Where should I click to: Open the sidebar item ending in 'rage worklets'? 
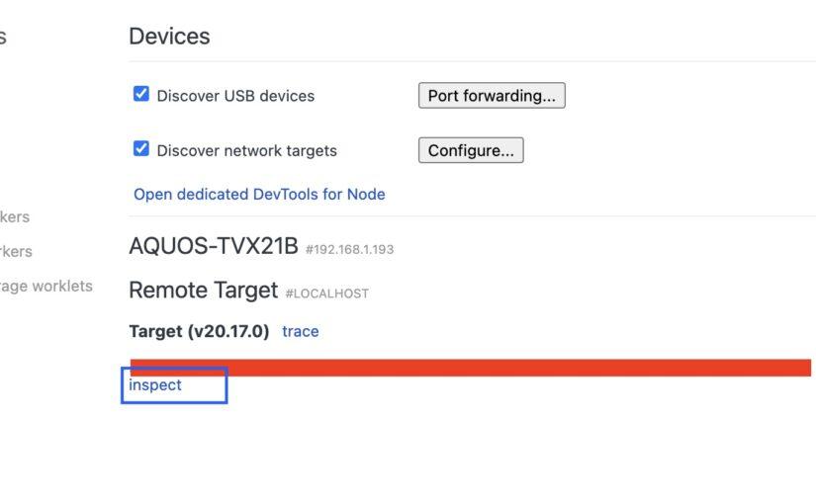pyautogui.click(x=46, y=286)
